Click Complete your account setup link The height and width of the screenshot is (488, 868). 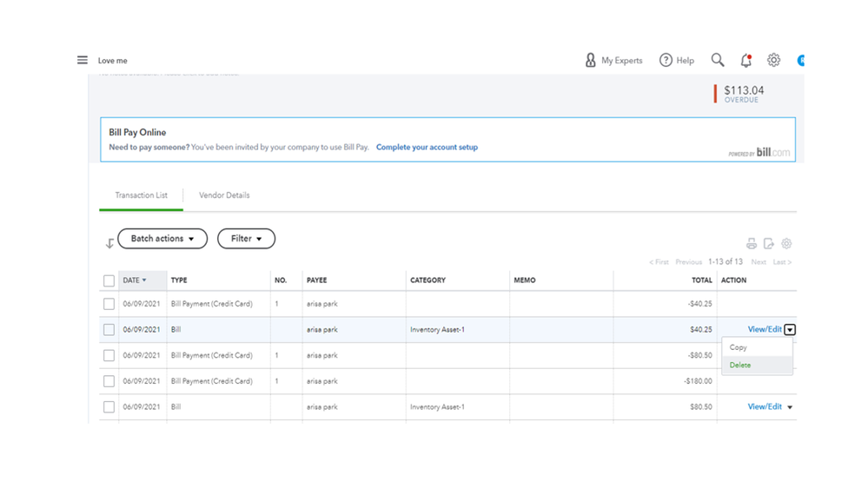427,148
